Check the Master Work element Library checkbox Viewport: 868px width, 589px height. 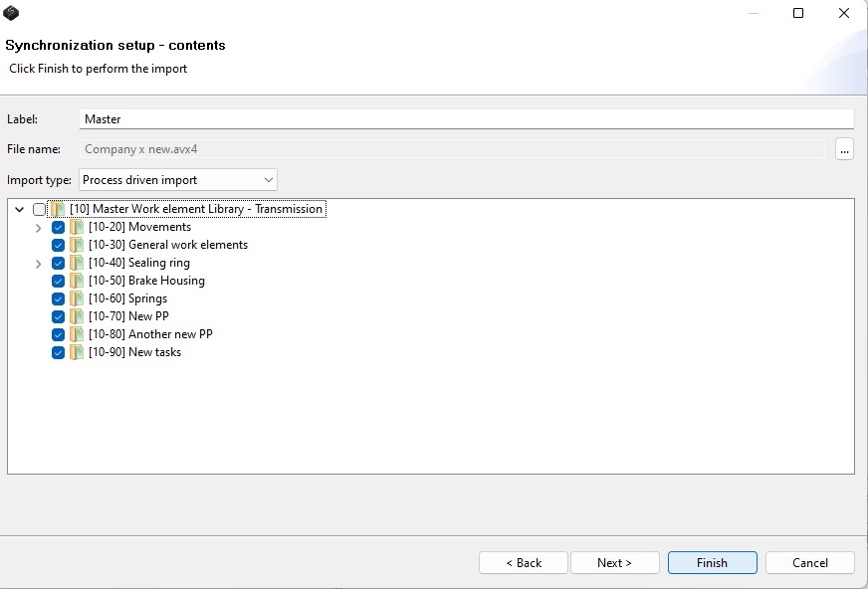pos(39,209)
